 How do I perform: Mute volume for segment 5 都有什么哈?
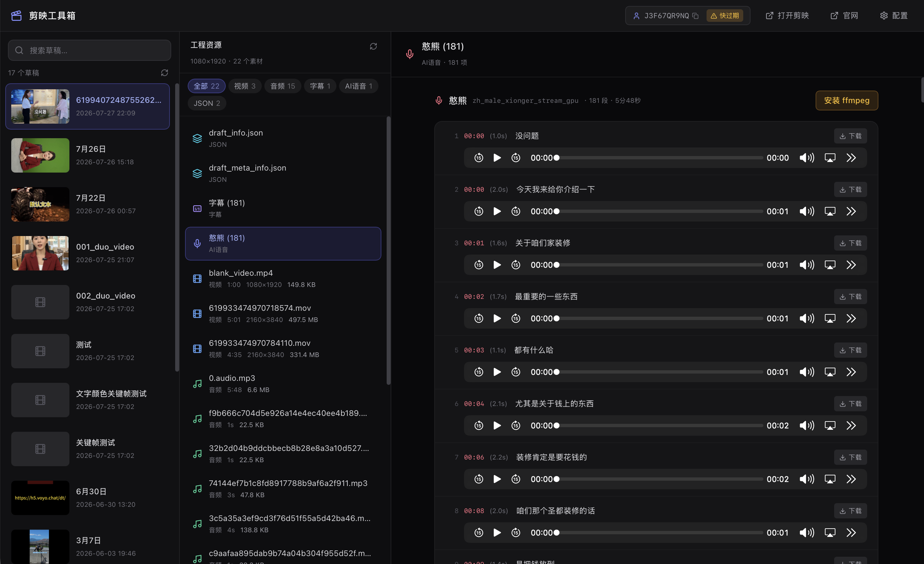807,372
